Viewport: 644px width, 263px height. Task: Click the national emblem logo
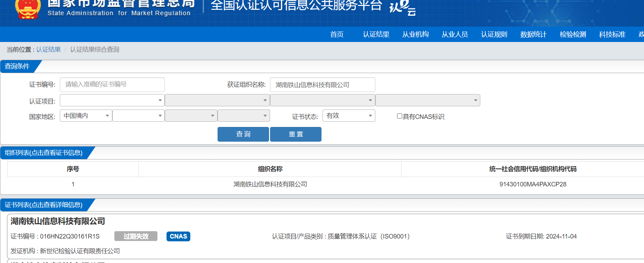[x=28, y=9]
